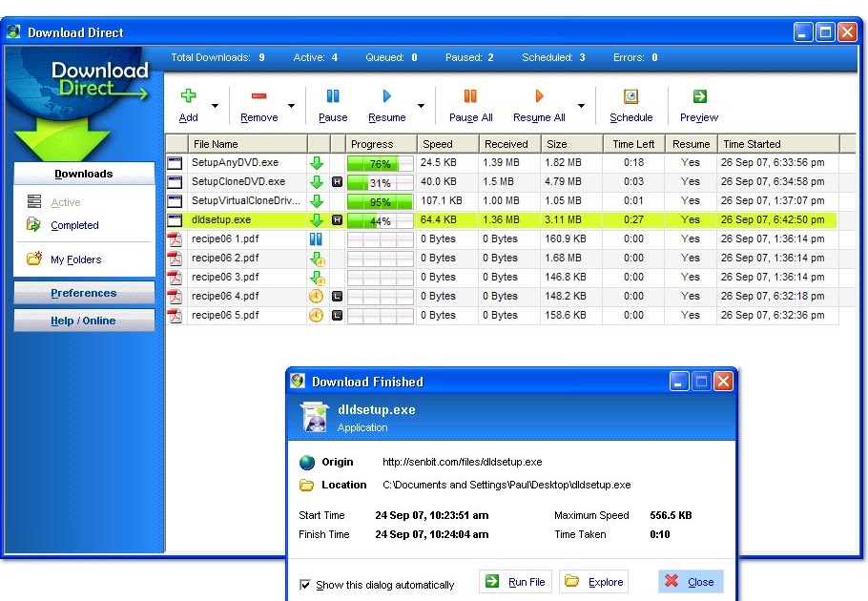This screenshot has height=601, width=868.
Task: Open the Active downloads link
Action: point(65,202)
